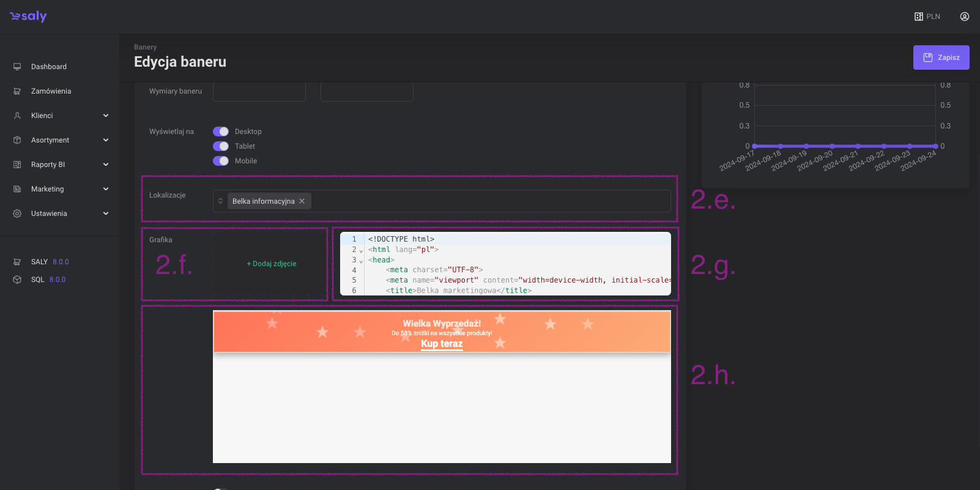Expand the Klienci menu

click(x=105, y=116)
